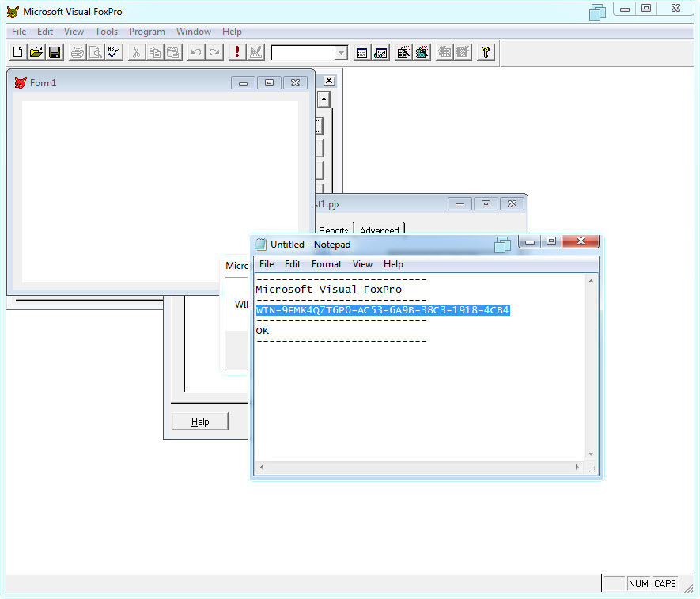Click the "OK" line in Notepad
700x599 pixels.
pyautogui.click(x=263, y=331)
